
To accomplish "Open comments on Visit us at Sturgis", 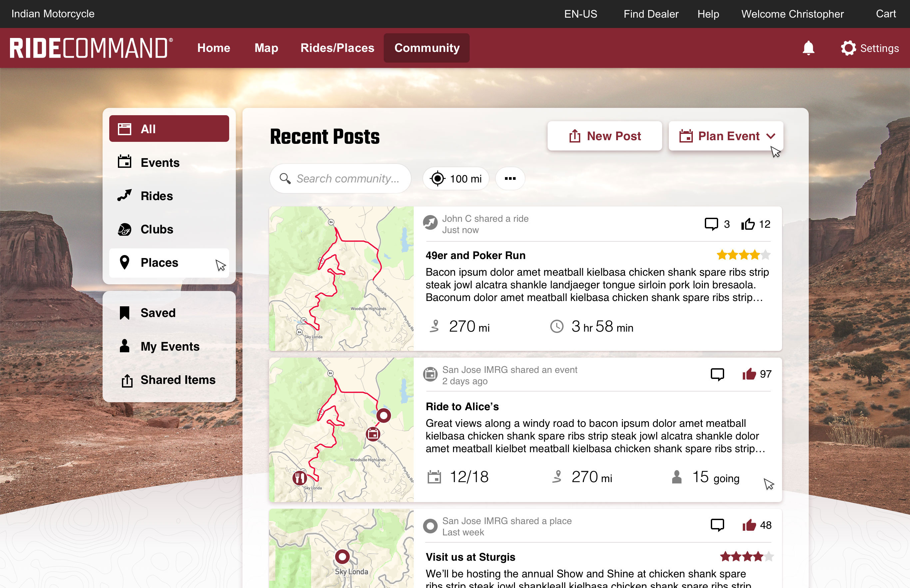I will point(717,525).
